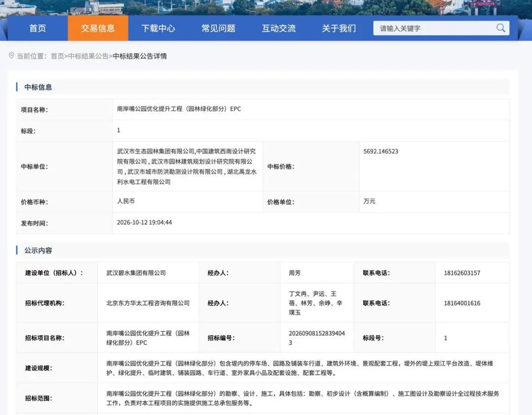Click the location pin icon in breadcrumb
This screenshot has width=532, height=415.
pos(11,55)
